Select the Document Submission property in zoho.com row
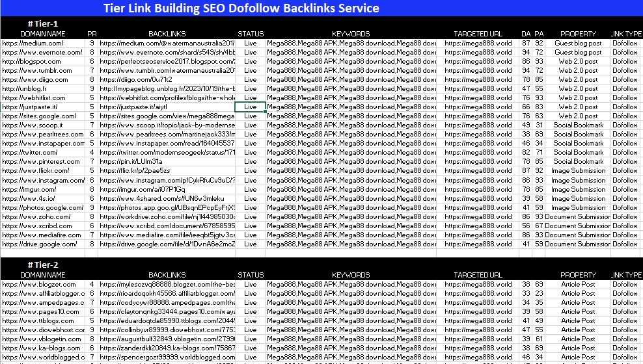This screenshot has width=643, height=364. [x=578, y=216]
